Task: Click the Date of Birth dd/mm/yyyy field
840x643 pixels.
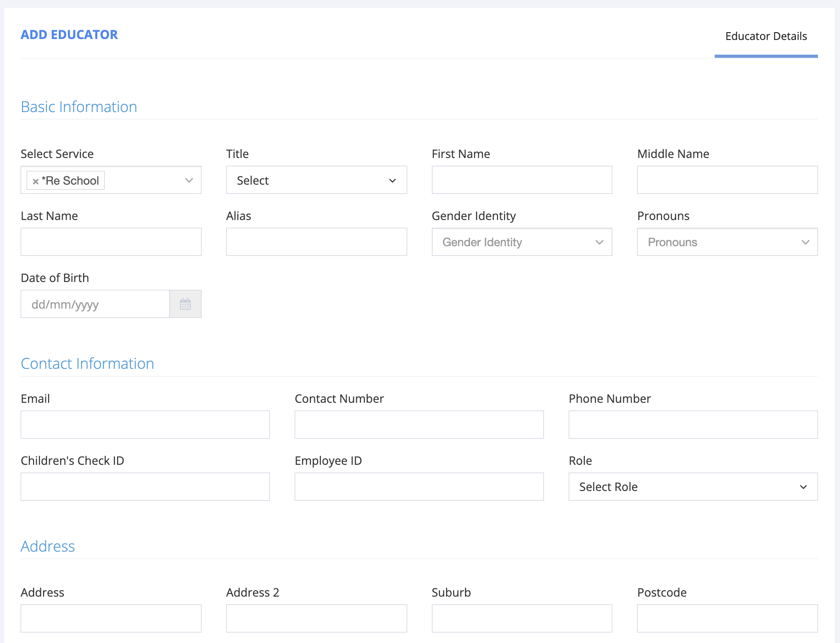Action: 94,304
